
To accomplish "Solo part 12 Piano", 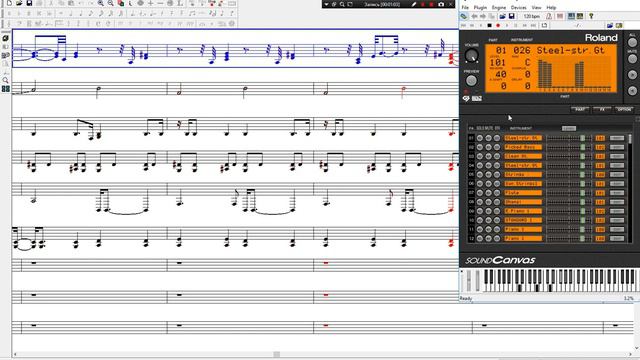I will [480, 238].
